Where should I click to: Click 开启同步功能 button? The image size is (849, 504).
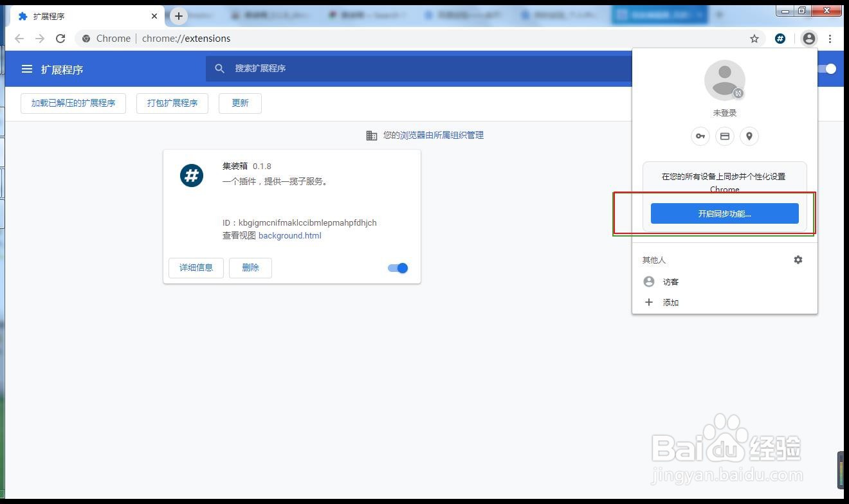click(725, 213)
